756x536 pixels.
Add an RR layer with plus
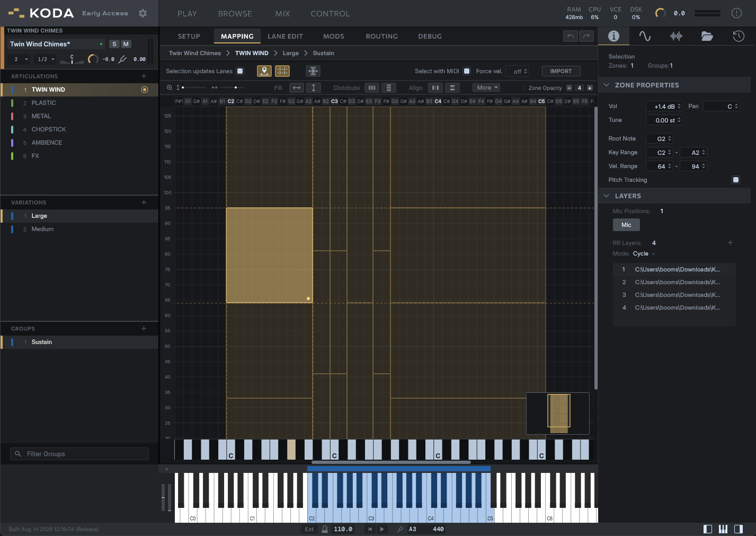pyautogui.click(x=730, y=243)
